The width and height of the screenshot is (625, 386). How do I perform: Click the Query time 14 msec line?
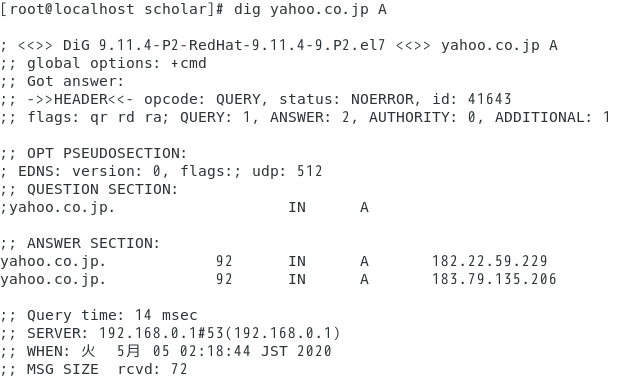[x=99, y=315]
